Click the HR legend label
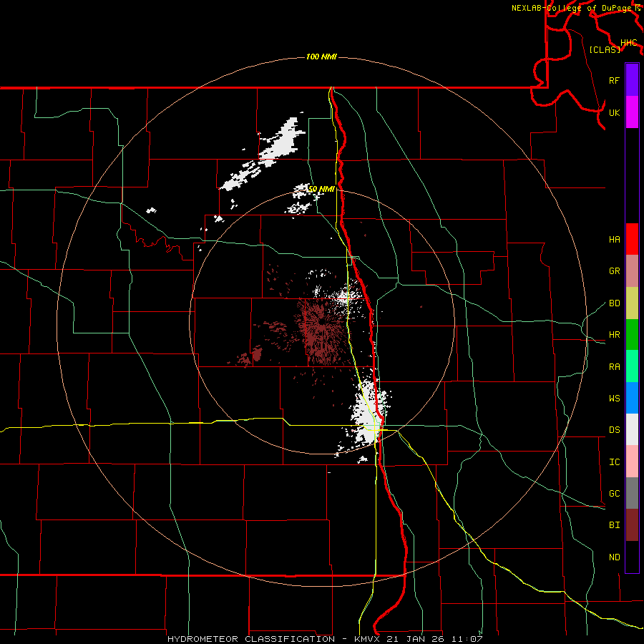Viewport: 644px width, 644px height. click(x=614, y=335)
